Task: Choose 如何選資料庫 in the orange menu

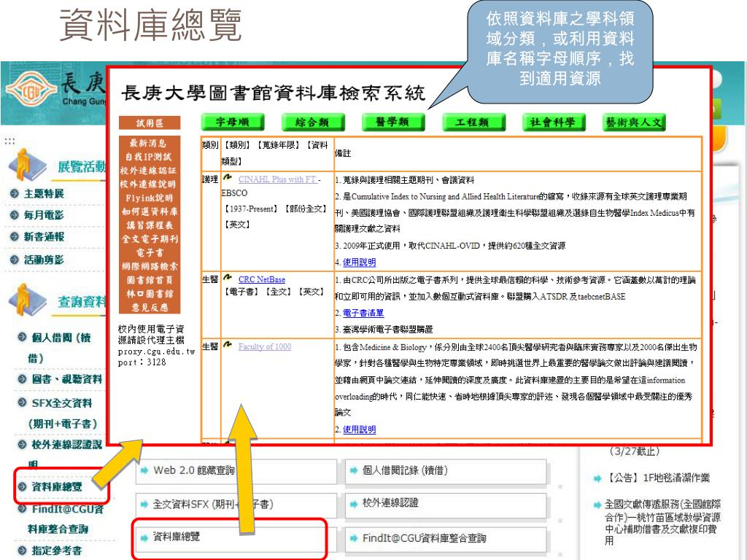Action: click(150, 211)
